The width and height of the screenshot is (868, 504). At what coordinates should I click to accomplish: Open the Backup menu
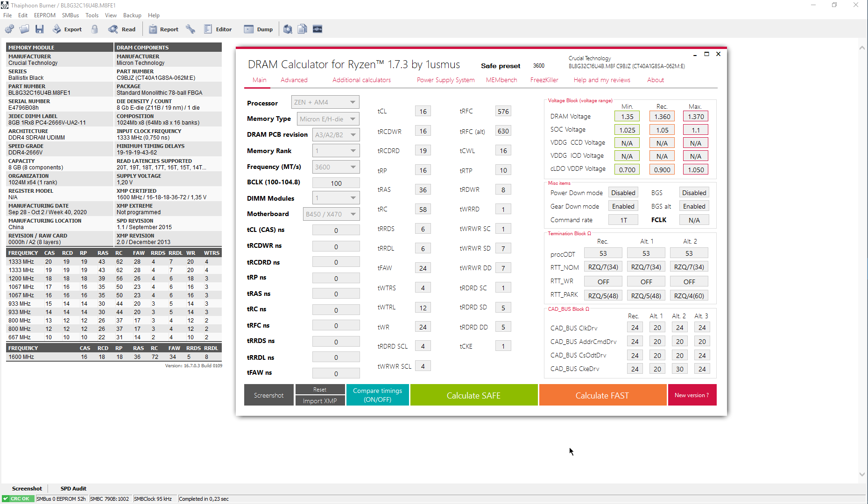tap(132, 15)
